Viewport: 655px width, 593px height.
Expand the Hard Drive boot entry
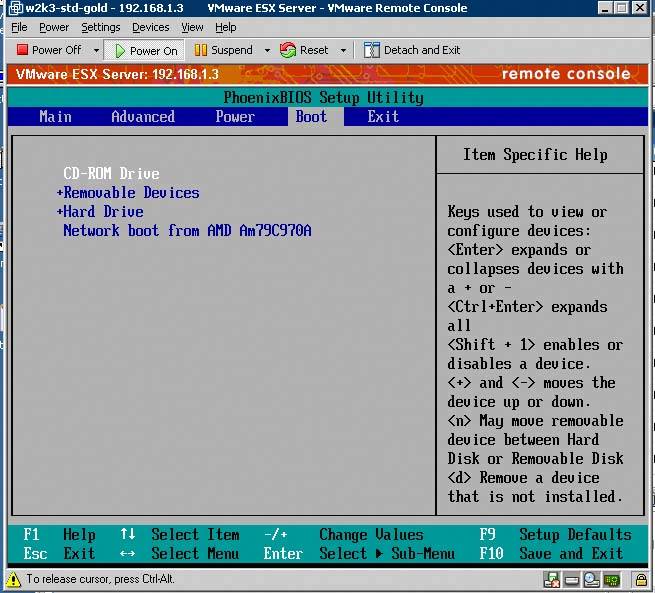tap(100, 212)
